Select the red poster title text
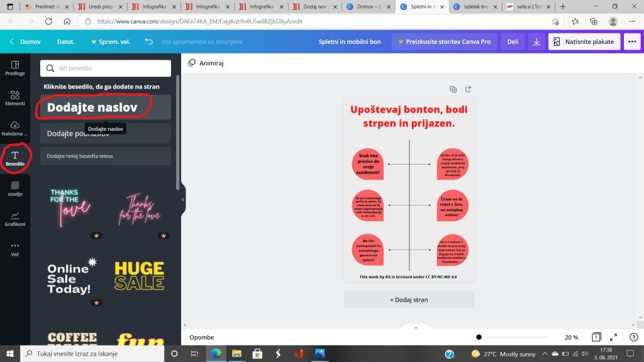Image resolution: width=644 pixels, height=362 pixels. tap(409, 116)
